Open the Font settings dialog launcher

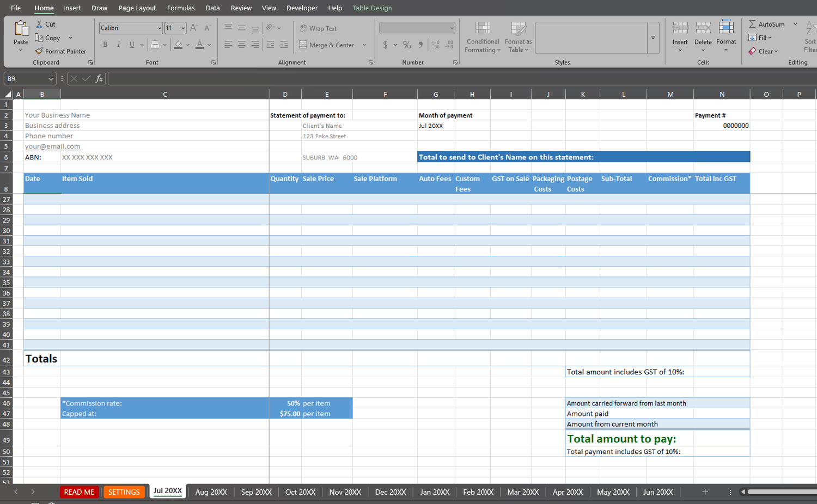tap(214, 63)
